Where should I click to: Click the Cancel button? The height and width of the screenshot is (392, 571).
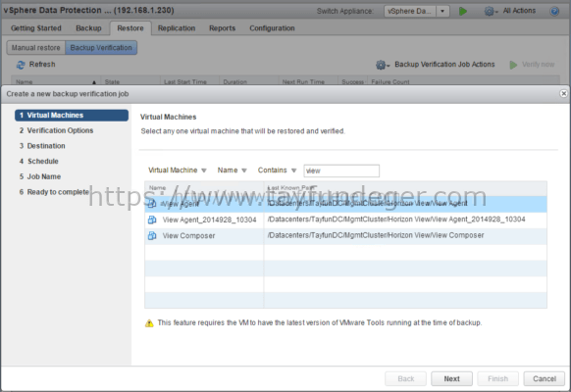click(545, 379)
